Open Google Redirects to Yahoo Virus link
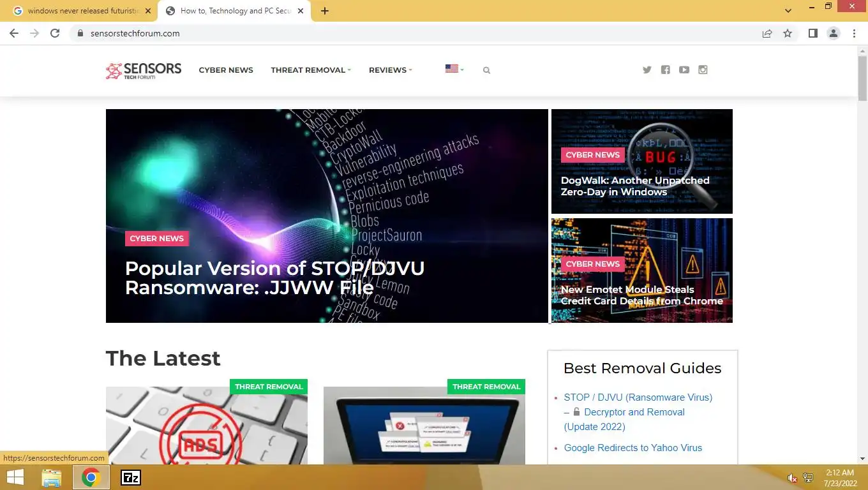Viewport: 868px width, 490px height. click(633, 448)
